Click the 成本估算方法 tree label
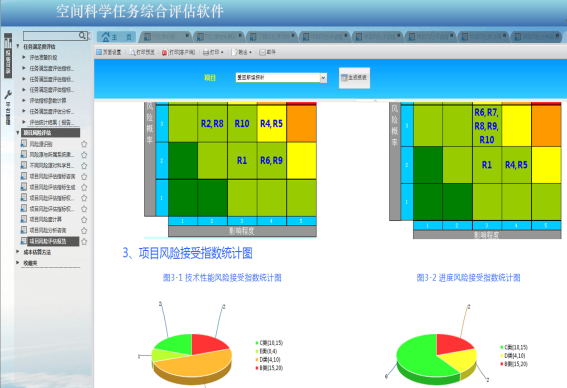Viewport: 567px width, 388px height. point(37,252)
